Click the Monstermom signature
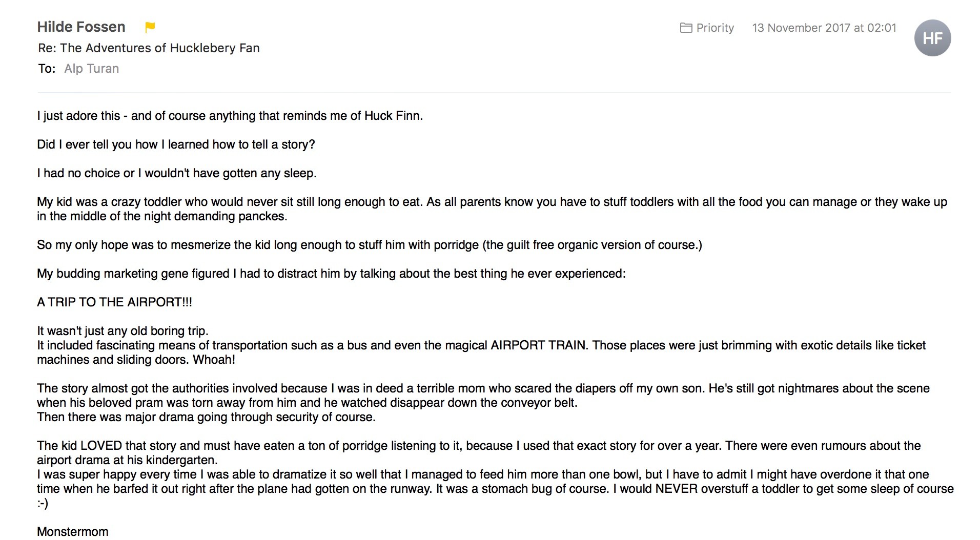 [x=73, y=532]
